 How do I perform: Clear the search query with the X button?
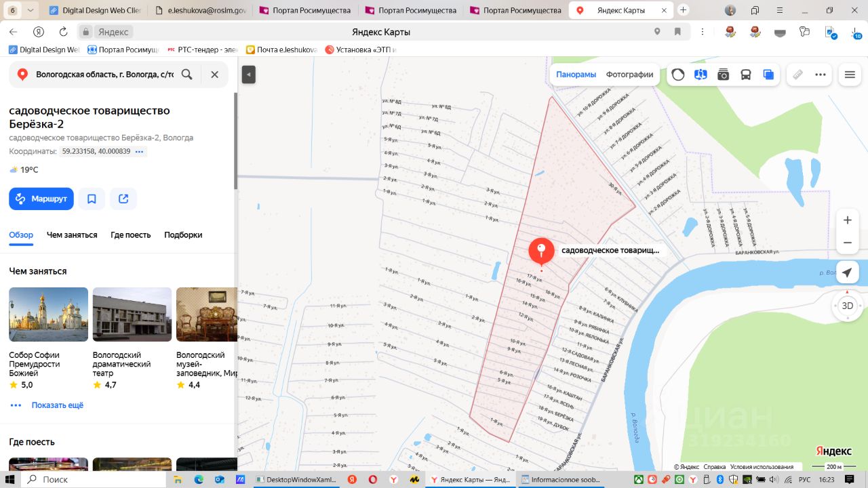tap(214, 75)
